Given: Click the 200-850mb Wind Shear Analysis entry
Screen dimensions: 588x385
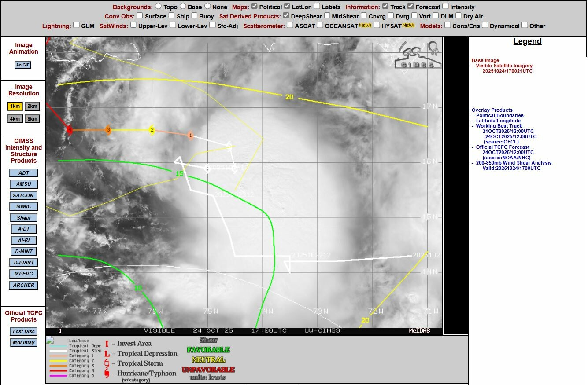Looking at the screenshot, I should [x=514, y=163].
